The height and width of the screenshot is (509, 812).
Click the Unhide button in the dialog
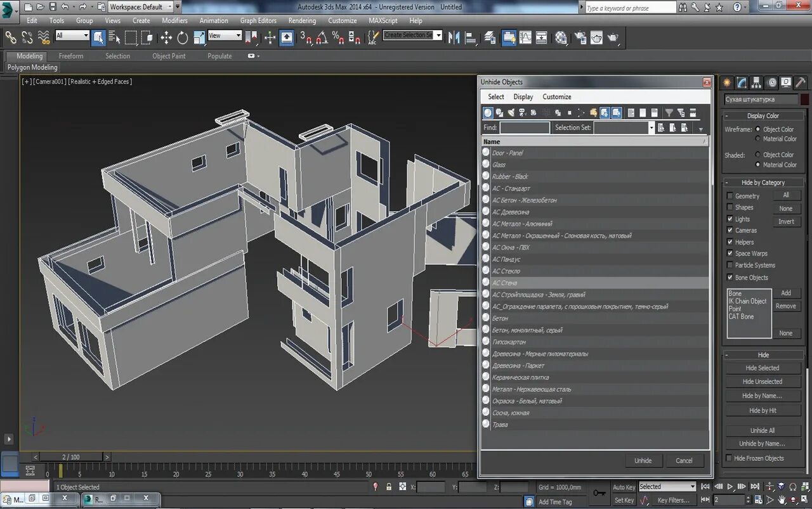pyautogui.click(x=643, y=461)
